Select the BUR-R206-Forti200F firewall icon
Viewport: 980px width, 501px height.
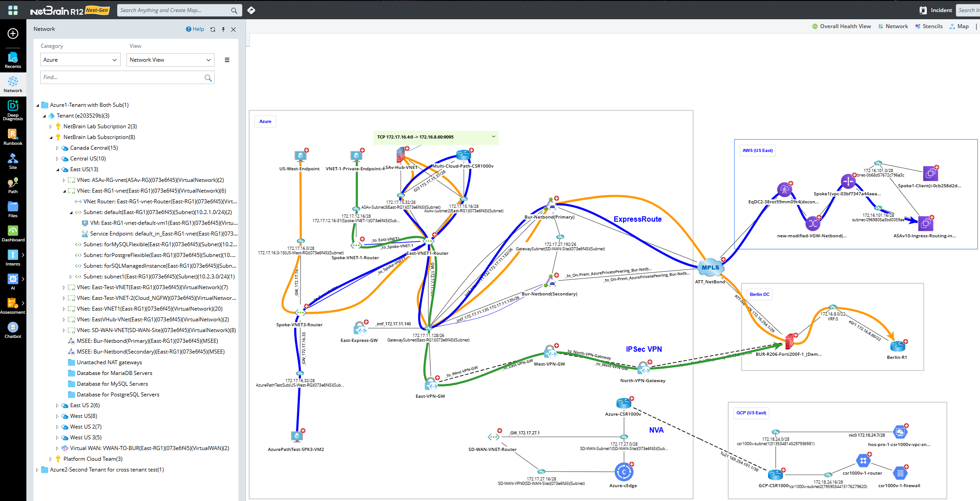790,341
